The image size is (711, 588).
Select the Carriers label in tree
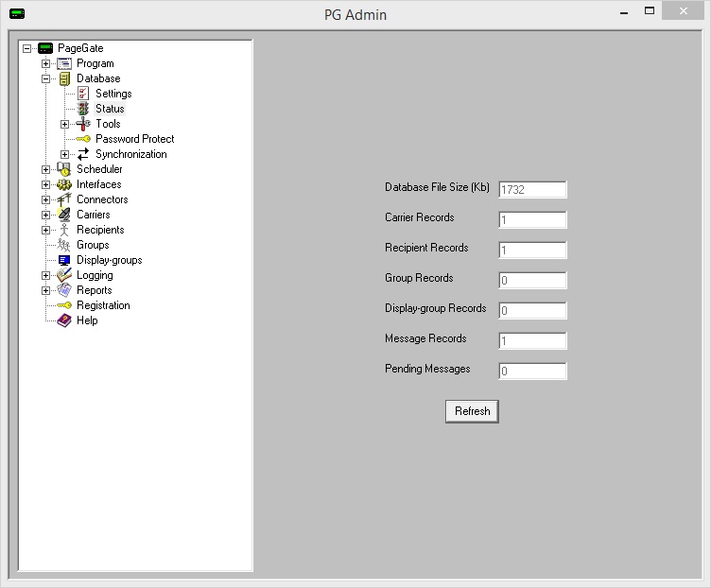(94, 215)
